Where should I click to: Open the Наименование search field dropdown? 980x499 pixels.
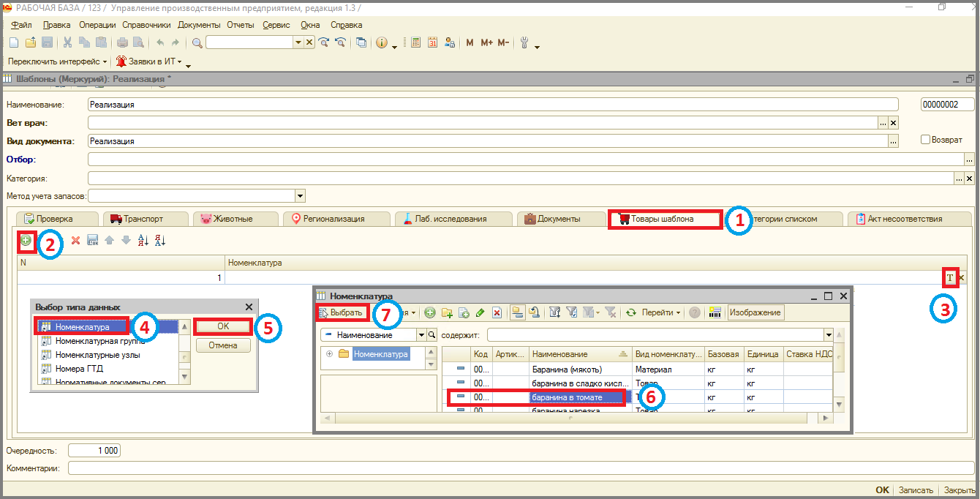pyautogui.click(x=421, y=334)
